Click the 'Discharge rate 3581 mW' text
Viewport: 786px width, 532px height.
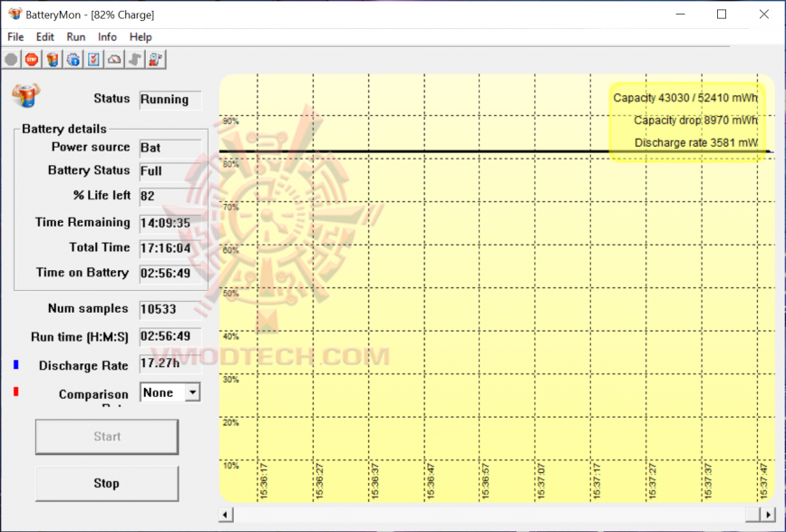(x=696, y=143)
